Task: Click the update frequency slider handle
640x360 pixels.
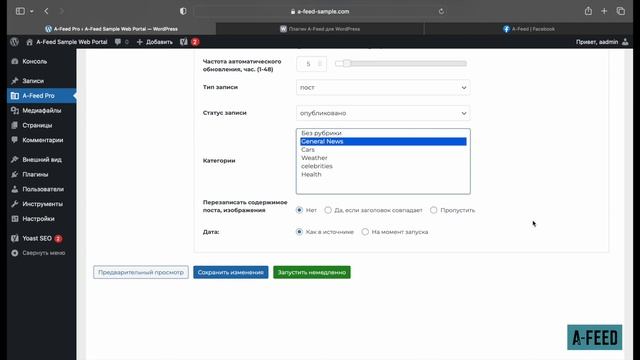Action: (x=347, y=63)
